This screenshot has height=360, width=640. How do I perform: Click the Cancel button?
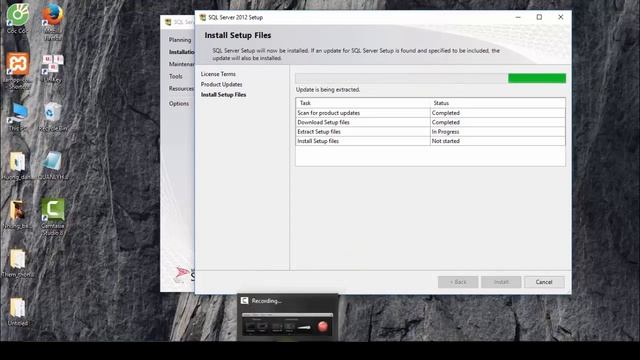[x=544, y=282]
